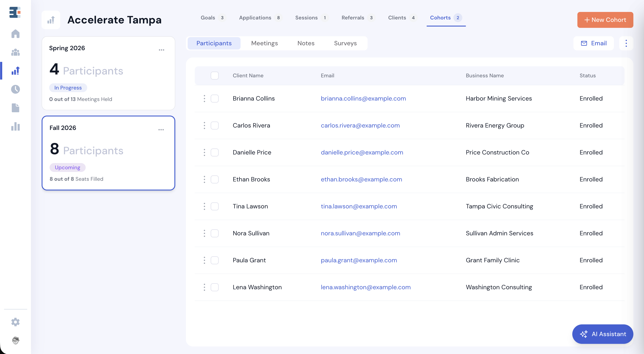Open the clients group icon in sidebar
Viewport: 644px width, 354px height.
pos(15,52)
